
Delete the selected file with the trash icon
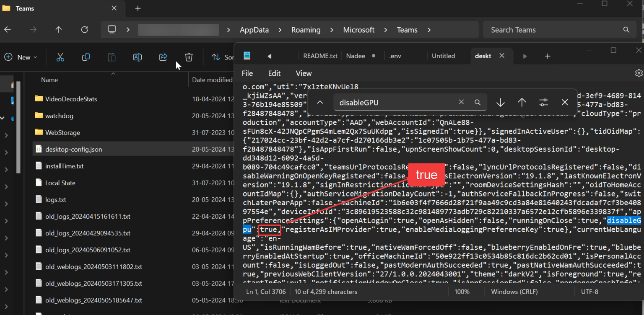(x=188, y=57)
